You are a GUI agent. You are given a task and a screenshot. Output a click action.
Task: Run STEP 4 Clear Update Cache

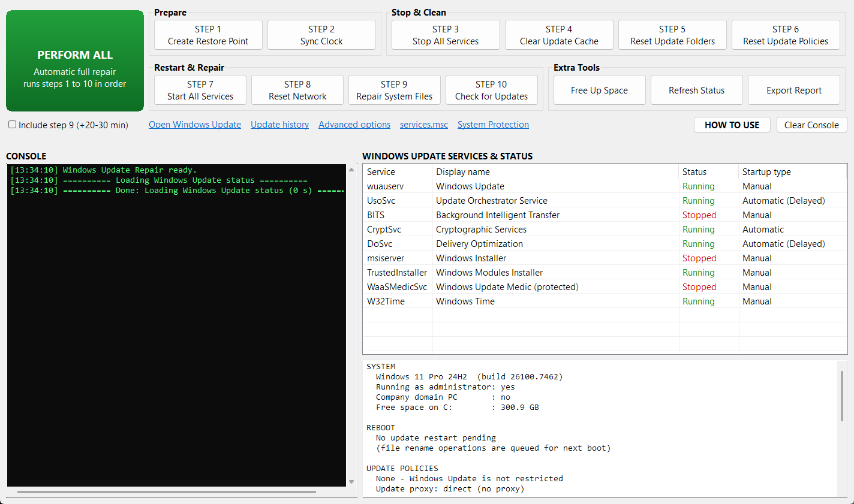click(559, 35)
